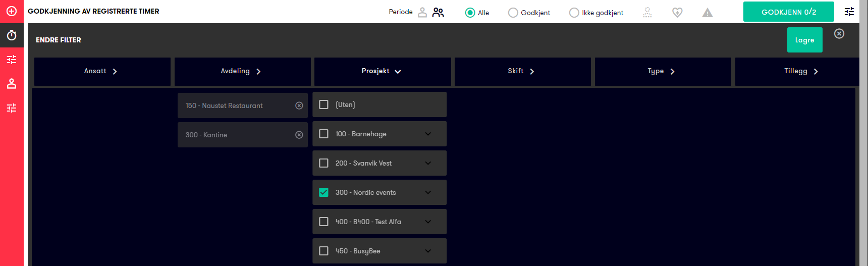This screenshot has height=266, width=868.
Task: Check the 100 - Barnehage checkbox
Action: click(x=324, y=134)
